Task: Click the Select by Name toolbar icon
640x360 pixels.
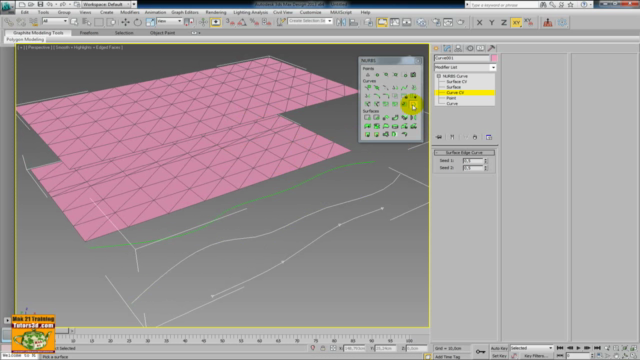Action: (87, 22)
